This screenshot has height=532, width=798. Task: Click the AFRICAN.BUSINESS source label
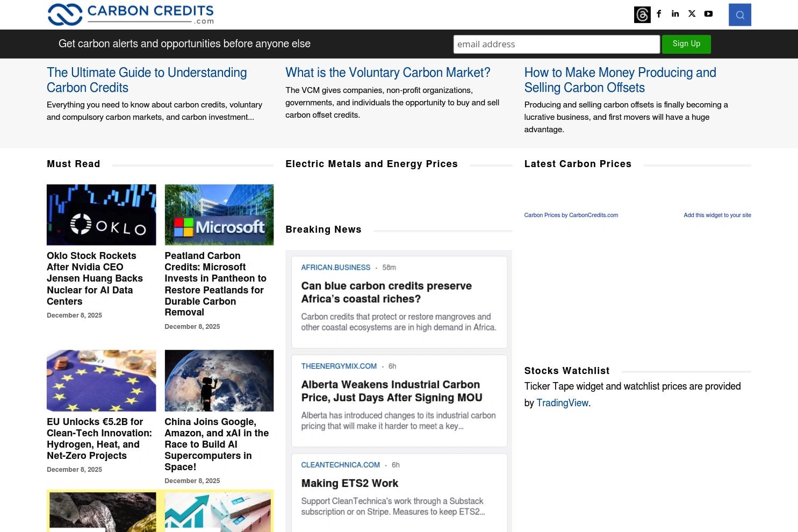[x=336, y=268]
